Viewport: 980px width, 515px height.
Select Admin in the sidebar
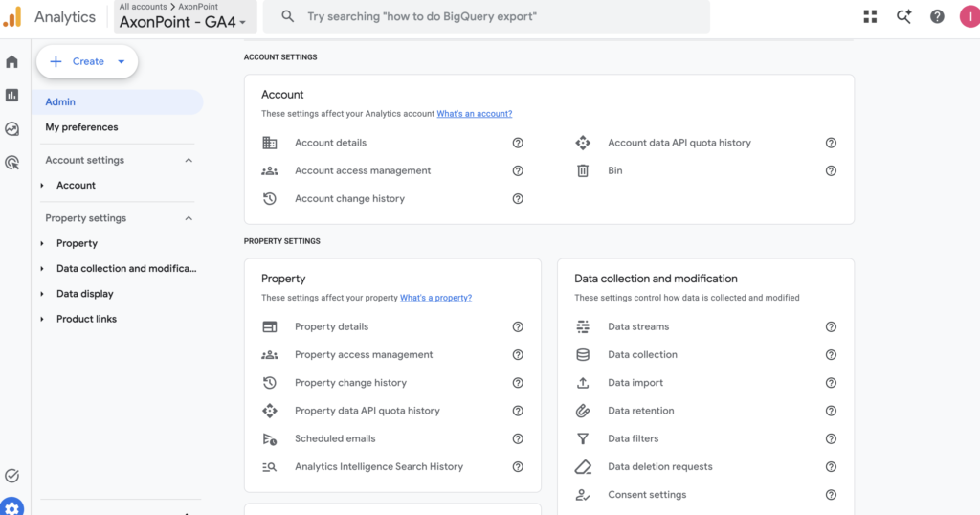click(118, 101)
